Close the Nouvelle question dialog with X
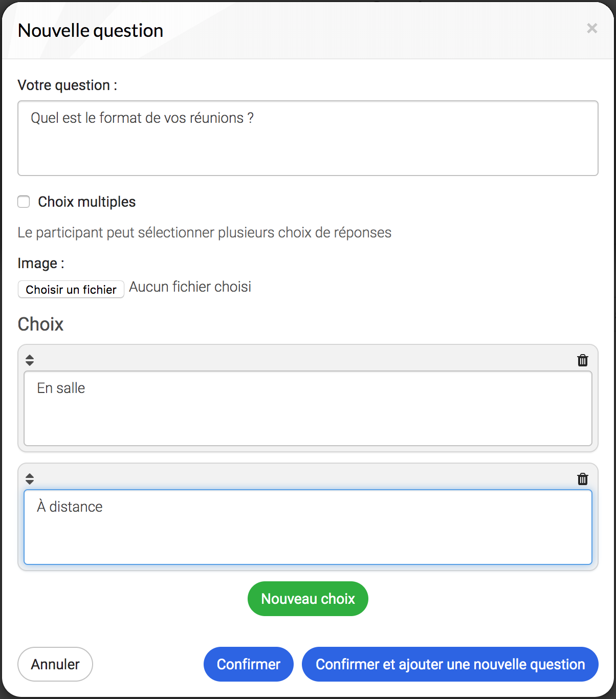Image resolution: width=616 pixels, height=699 pixels. (592, 29)
